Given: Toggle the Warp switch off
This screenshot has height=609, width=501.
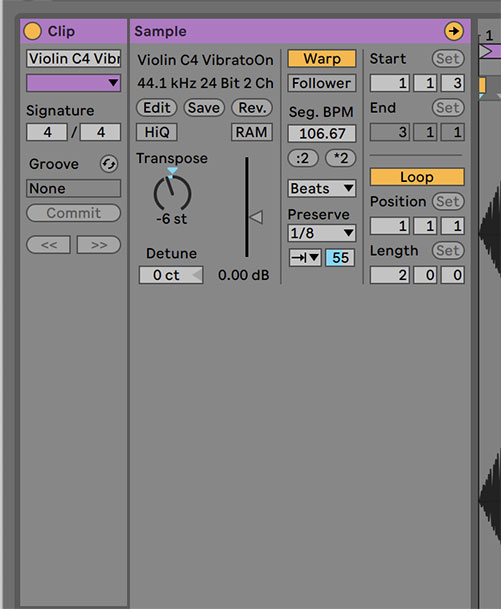Looking at the screenshot, I should [322, 59].
